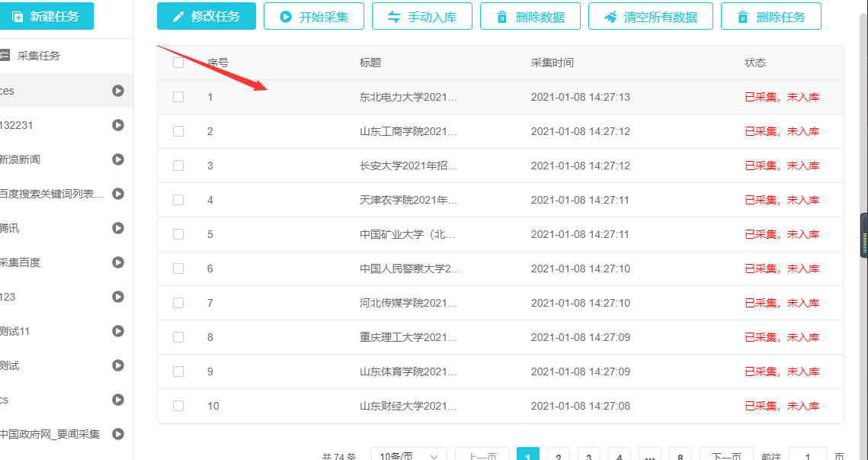
Task: Click the 状态 column header
Action: pyautogui.click(x=755, y=63)
